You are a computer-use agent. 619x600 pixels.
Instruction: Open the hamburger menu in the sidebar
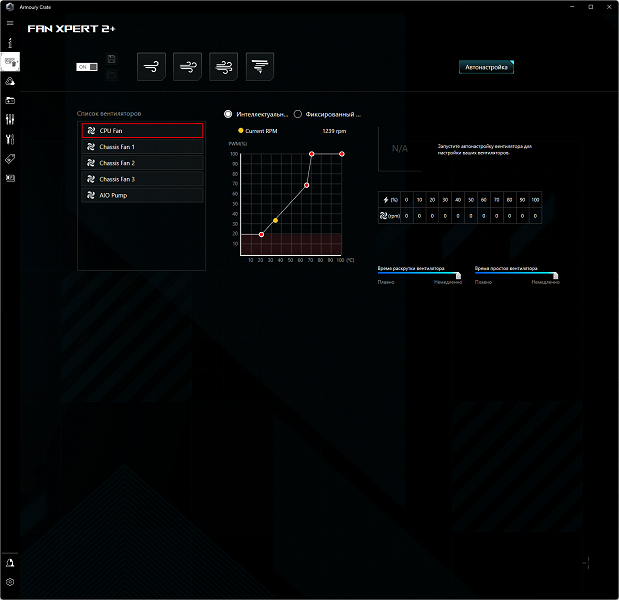click(x=10, y=23)
